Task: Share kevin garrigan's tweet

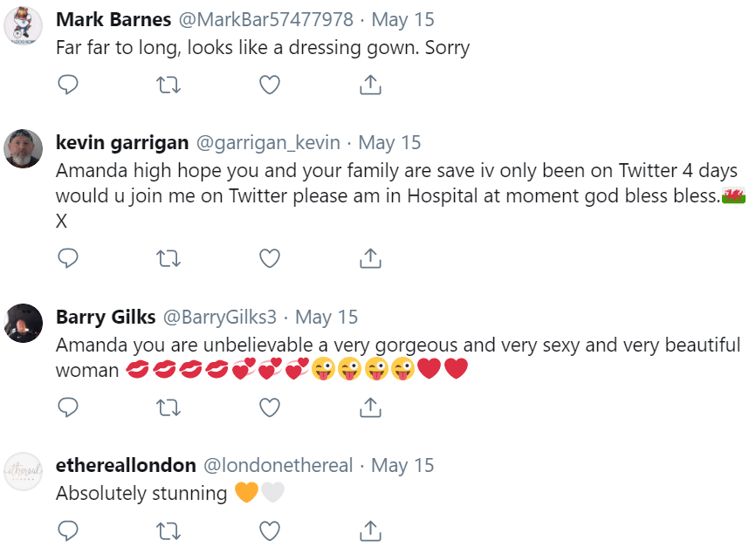Action: [x=370, y=258]
